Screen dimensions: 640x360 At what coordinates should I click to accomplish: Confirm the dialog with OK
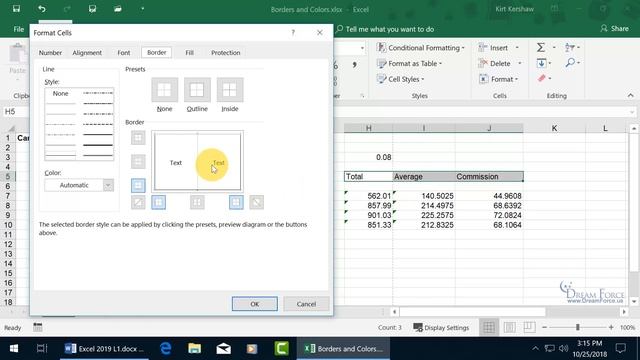(x=255, y=304)
